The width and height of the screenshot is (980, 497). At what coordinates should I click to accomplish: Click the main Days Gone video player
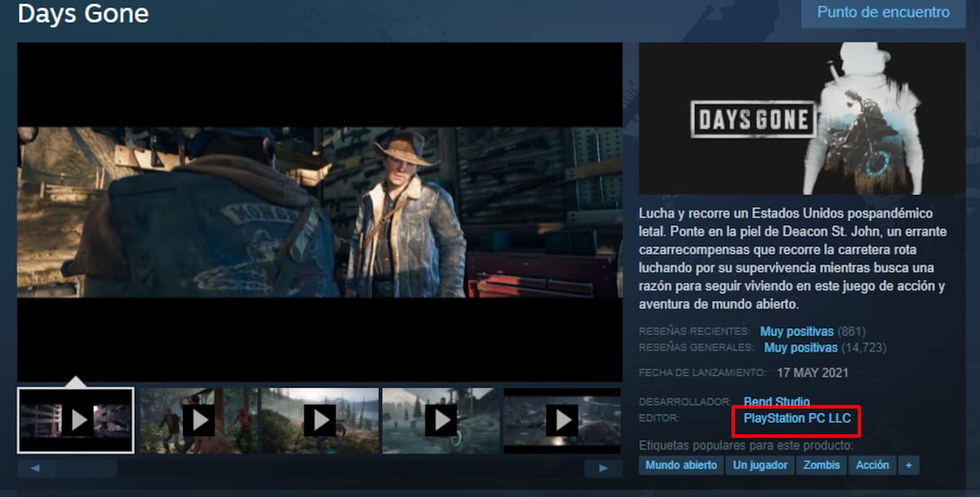click(319, 212)
